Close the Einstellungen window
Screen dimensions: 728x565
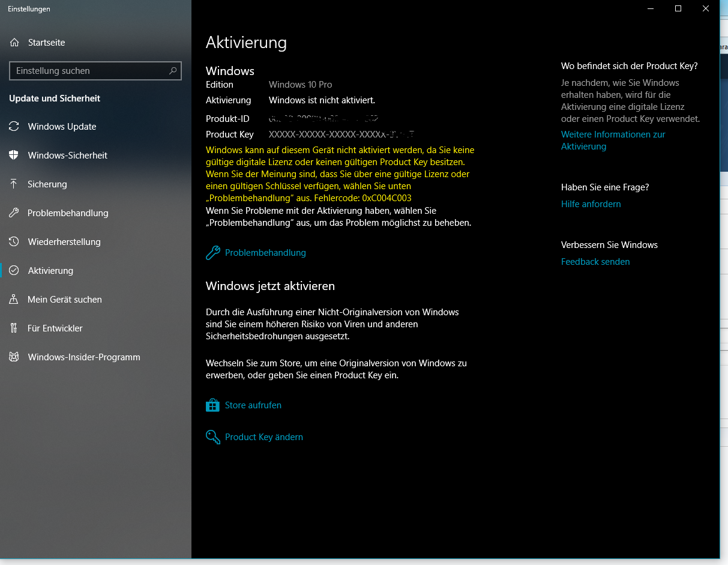(x=706, y=8)
